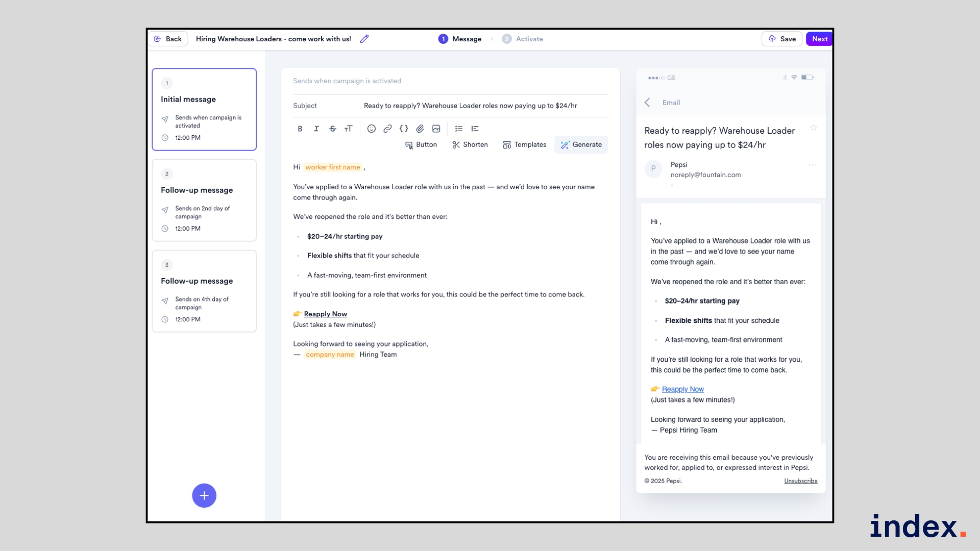This screenshot has height=551, width=980.
Task: Star the email in the preview
Action: click(x=814, y=128)
